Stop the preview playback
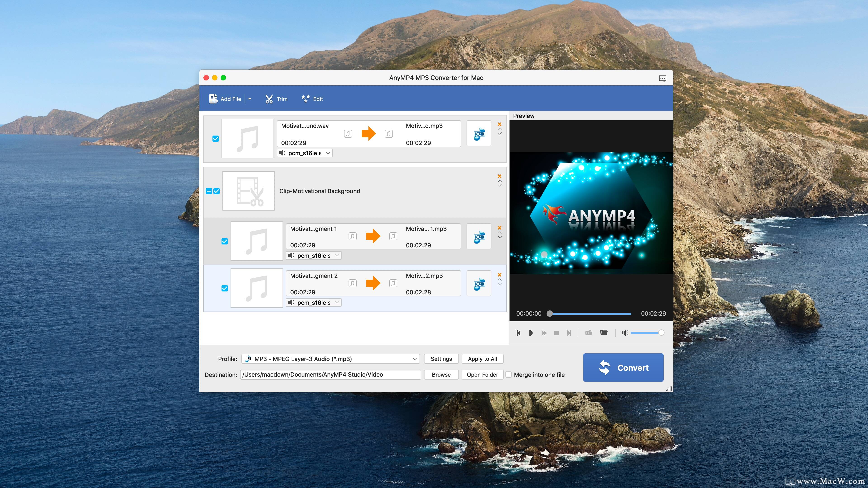 coord(556,333)
